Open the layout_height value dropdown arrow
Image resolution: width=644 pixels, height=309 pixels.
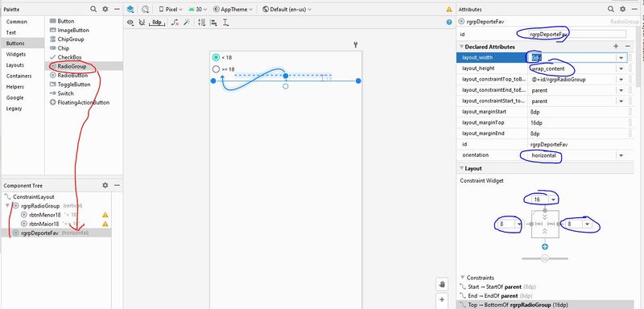(621, 68)
